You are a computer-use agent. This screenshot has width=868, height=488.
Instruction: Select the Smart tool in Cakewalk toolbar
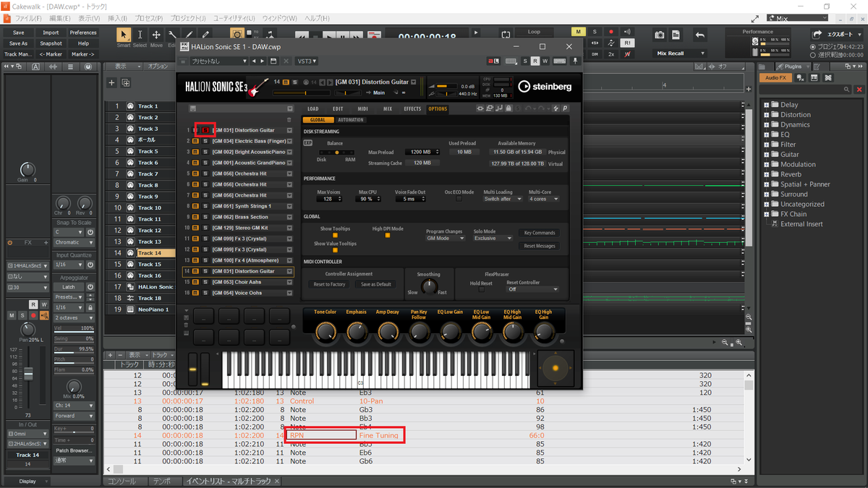(x=124, y=35)
